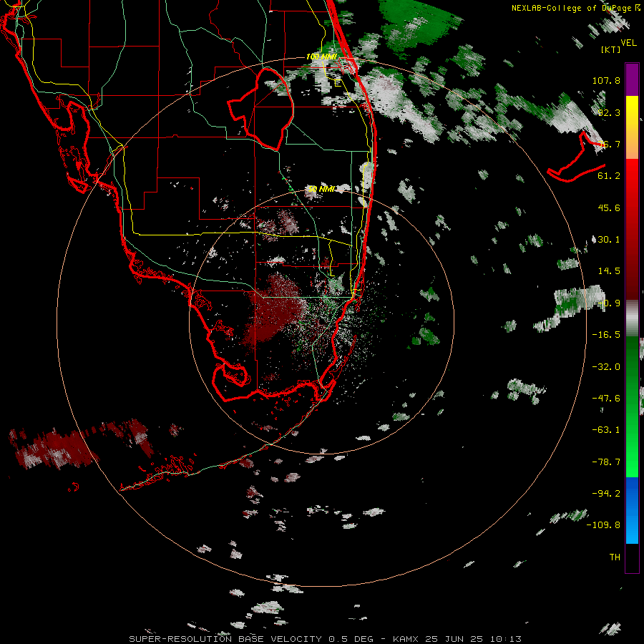Select the -0.9 legend value

coord(609,303)
